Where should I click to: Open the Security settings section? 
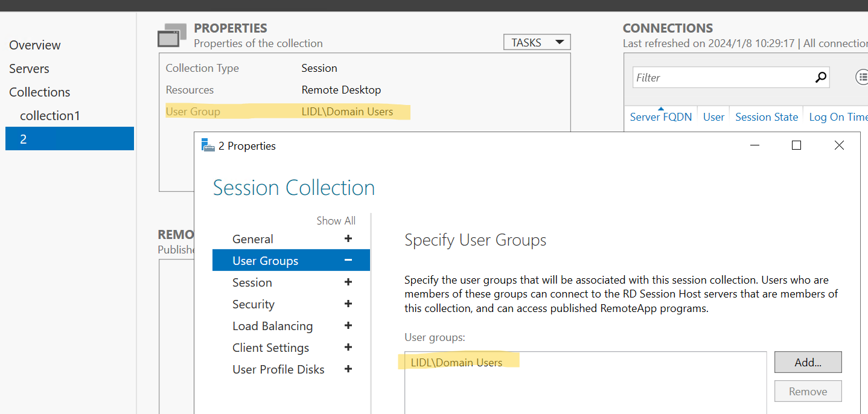[254, 304]
